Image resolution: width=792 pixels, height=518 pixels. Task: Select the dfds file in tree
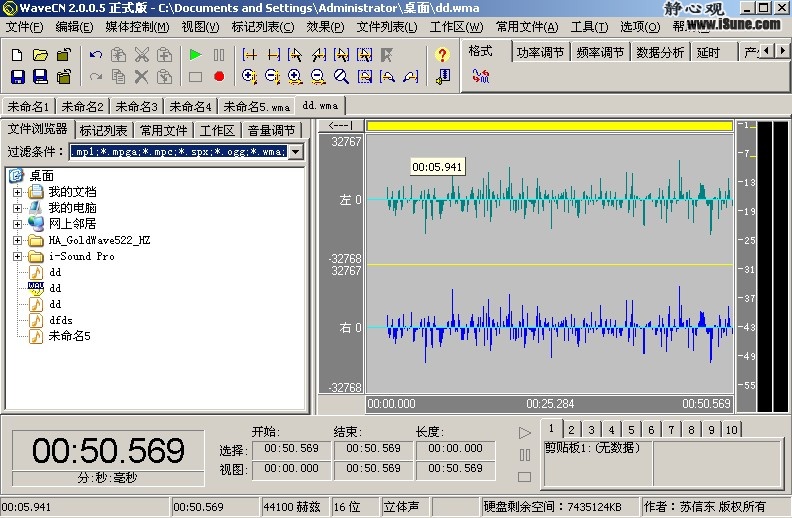[x=61, y=321]
